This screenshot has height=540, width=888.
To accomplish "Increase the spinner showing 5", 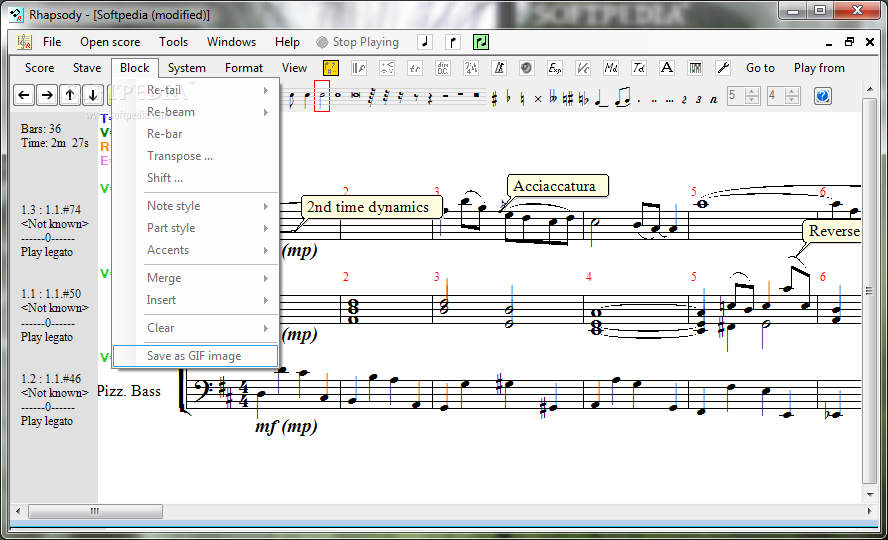I will click(752, 92).
